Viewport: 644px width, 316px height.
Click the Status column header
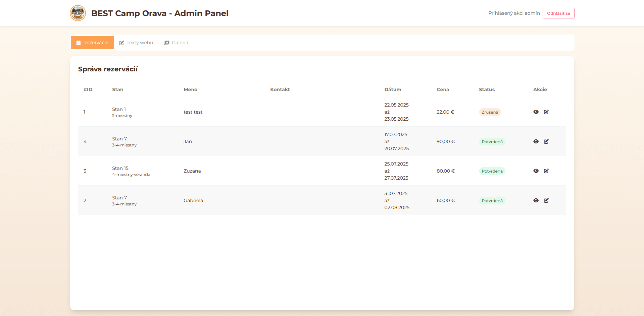[487, 89]
